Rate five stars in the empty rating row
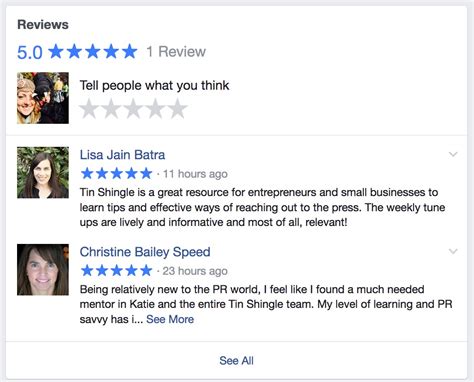The width and height of the screenshot is (474, 382). 178,109
